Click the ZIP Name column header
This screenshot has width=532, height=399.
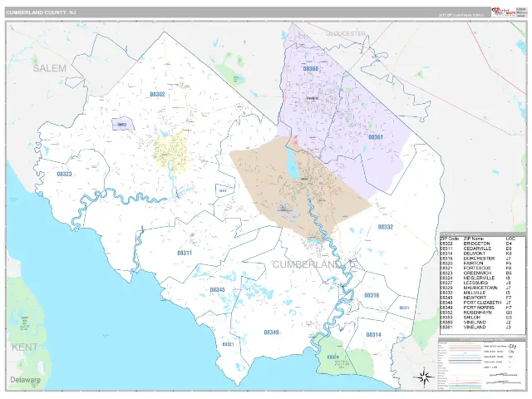(x=474, y=239)
